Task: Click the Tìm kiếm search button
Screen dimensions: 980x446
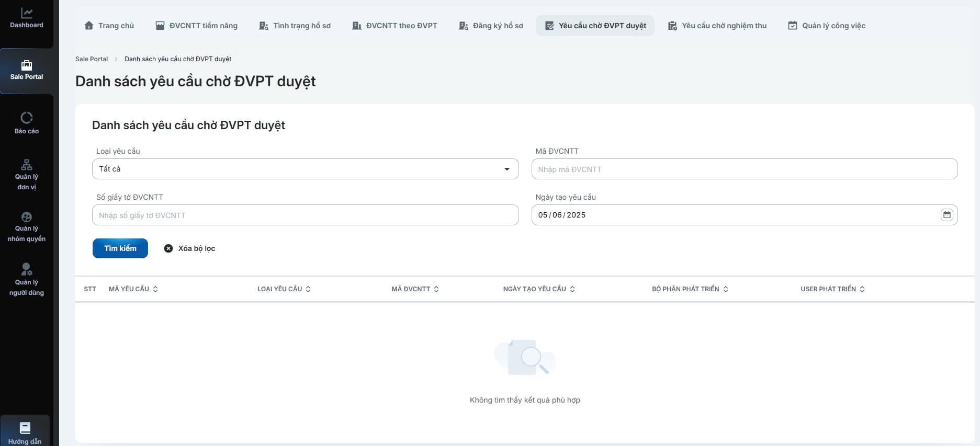Action: [x=120, y=248]
